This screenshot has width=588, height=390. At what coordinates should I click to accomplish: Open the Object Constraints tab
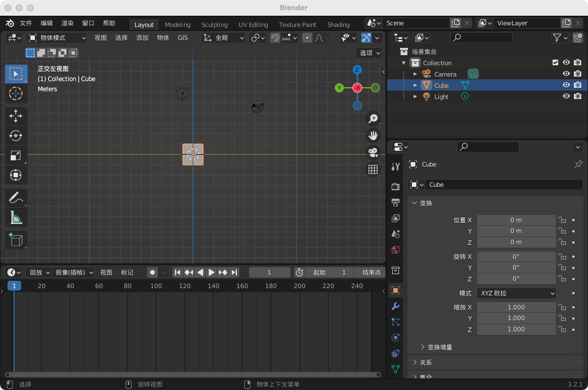pyautogui.click(x=395, y=353)
